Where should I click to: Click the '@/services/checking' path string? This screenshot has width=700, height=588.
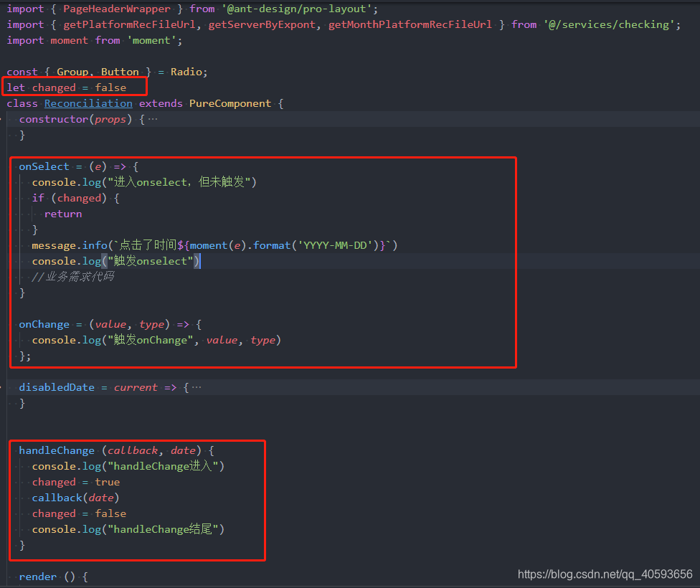[609, 24]
